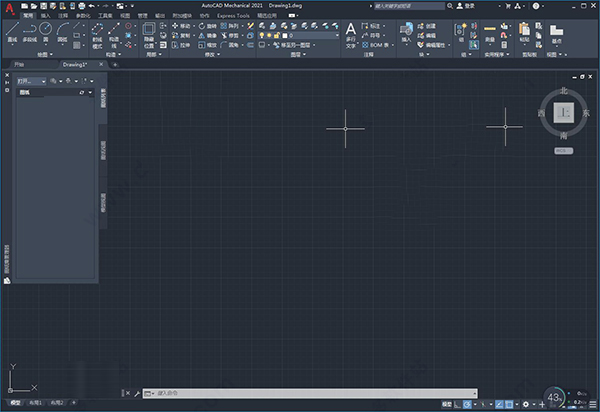Click the Construction Lines tool
The image size is (600, 412).
pos(114,35)
